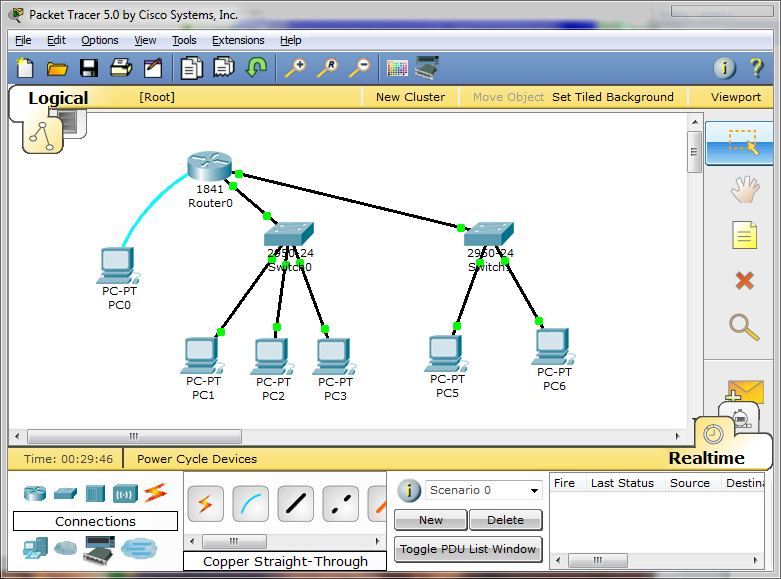This screenshot has width=781, height=579.
Task: Select Hubs device category icon
Action: (x=95, y=494)
